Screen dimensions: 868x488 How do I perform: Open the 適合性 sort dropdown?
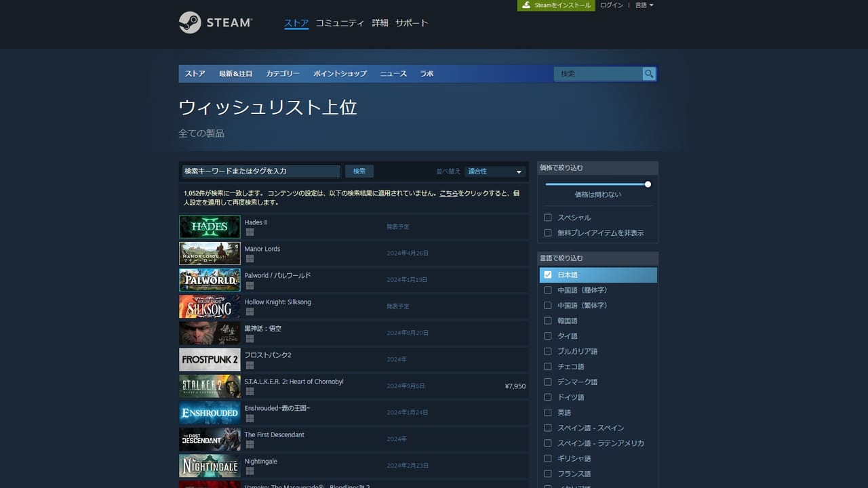pos(495,171)
